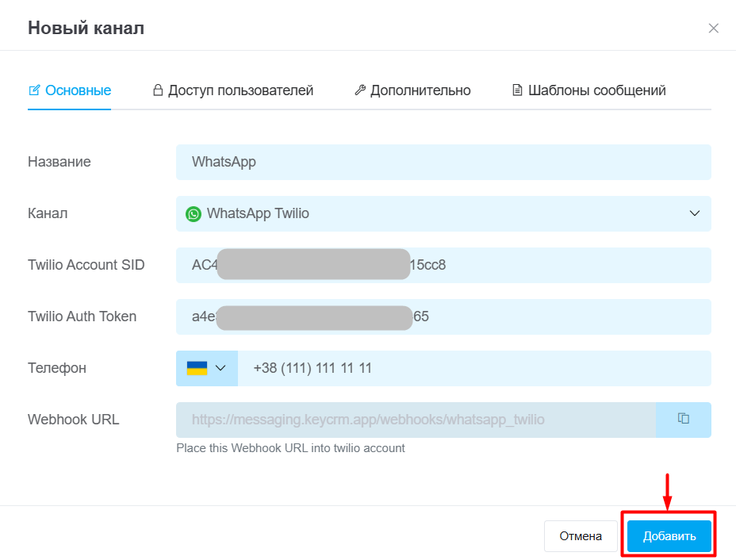Click the Twilio Auth Token field
The width and height of the screenshot is (736, 560).
pyautogui.click(x=443, y=316)
